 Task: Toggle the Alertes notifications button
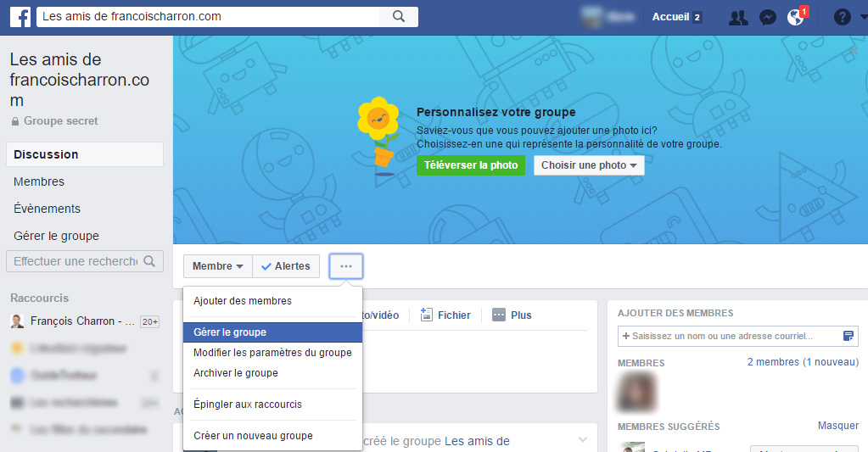pos(286,266)
